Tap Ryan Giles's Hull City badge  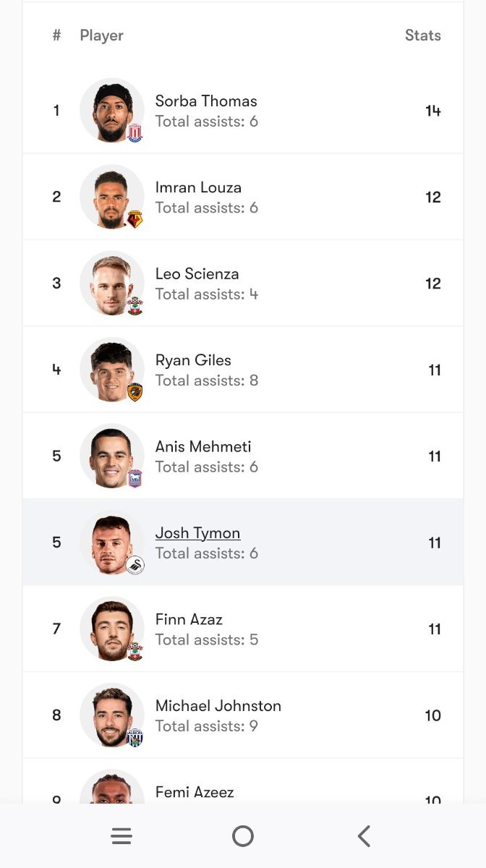click(135, 392)
